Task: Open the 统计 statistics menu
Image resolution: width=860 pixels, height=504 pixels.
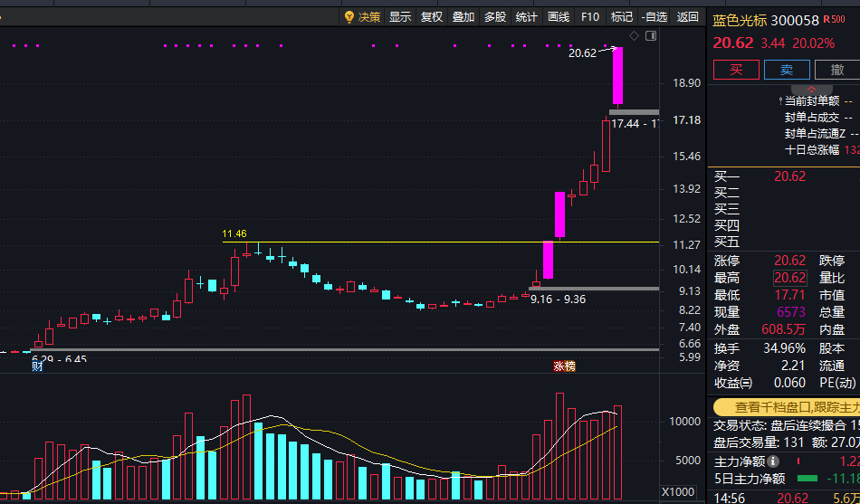Action: point(527,17)
